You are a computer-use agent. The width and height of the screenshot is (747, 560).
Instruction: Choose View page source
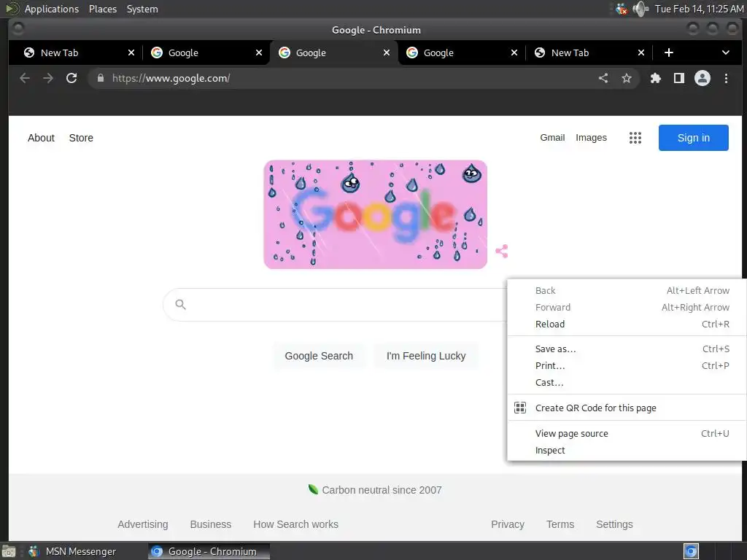coord(627,434)
